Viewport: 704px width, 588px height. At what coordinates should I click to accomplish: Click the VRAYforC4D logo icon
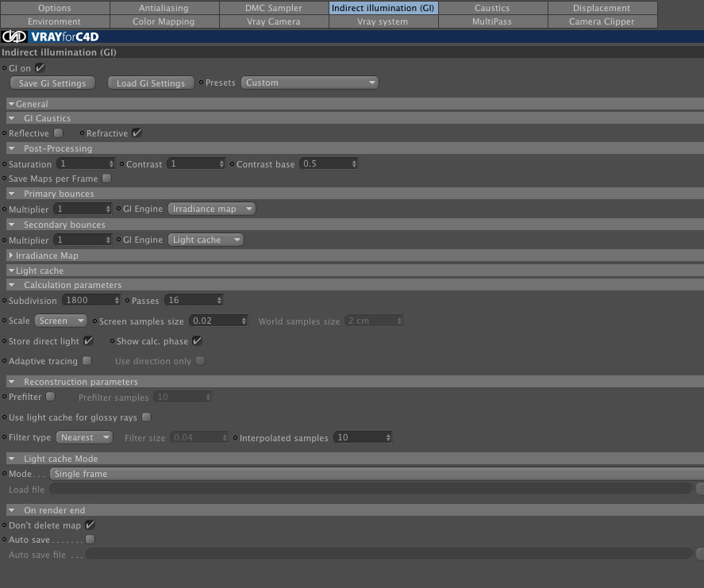click(x=14, y=37)
